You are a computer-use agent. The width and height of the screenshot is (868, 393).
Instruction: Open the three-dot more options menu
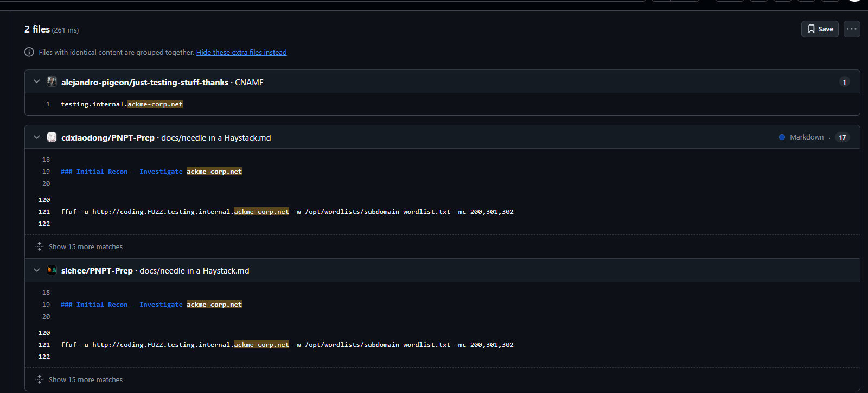(x=852, y=29)
